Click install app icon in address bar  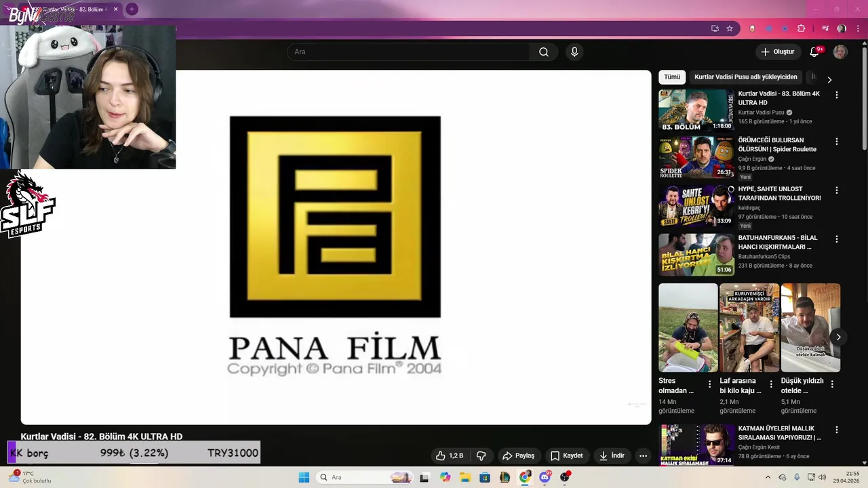coord(715,28)
